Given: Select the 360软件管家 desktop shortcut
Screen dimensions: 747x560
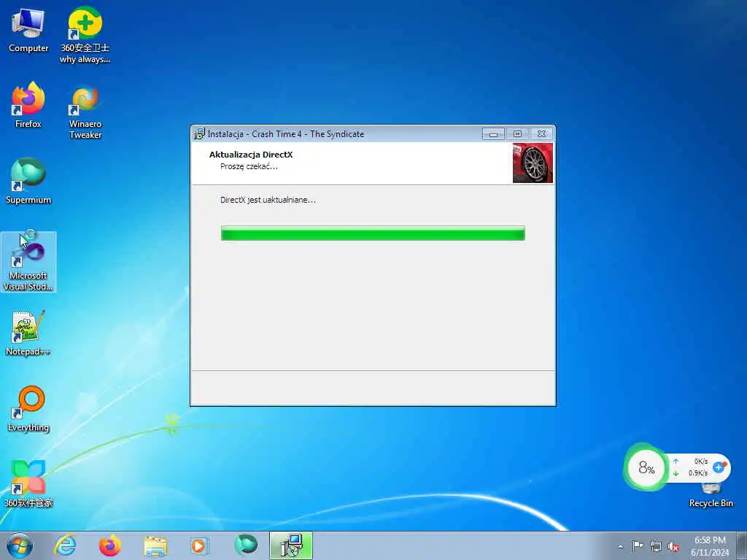Looking at the screenshot, I should (x=28, y=484).
